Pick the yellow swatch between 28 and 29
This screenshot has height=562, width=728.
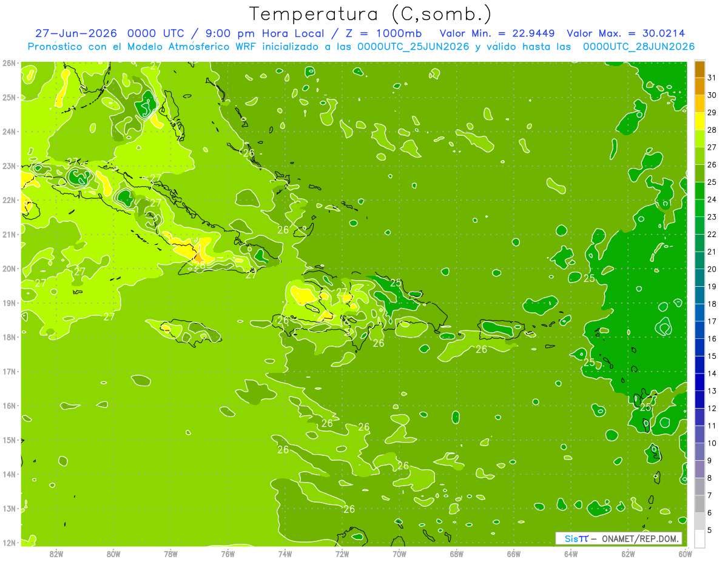pos(699,121)
